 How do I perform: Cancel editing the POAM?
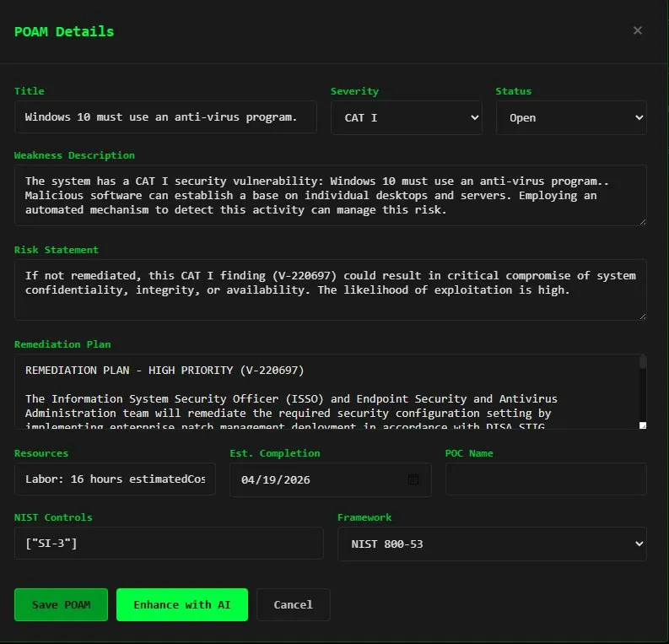point(293,604)
